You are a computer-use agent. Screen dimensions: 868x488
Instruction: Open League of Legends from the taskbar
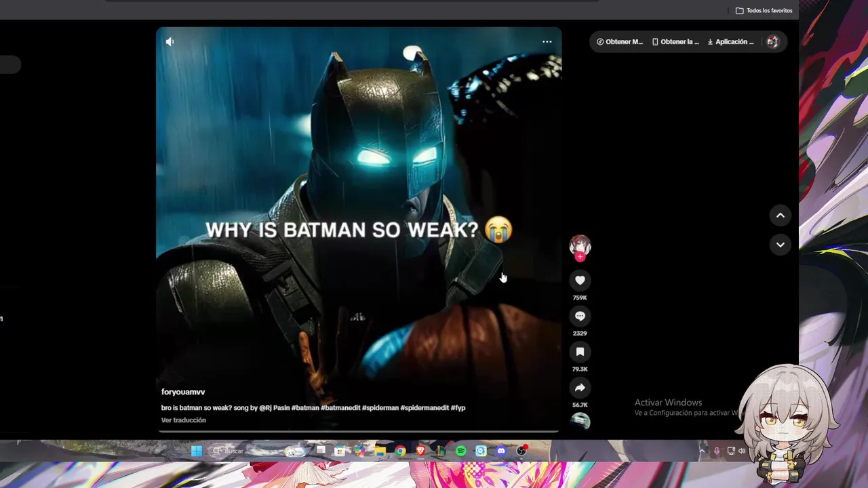click(441, 451)
